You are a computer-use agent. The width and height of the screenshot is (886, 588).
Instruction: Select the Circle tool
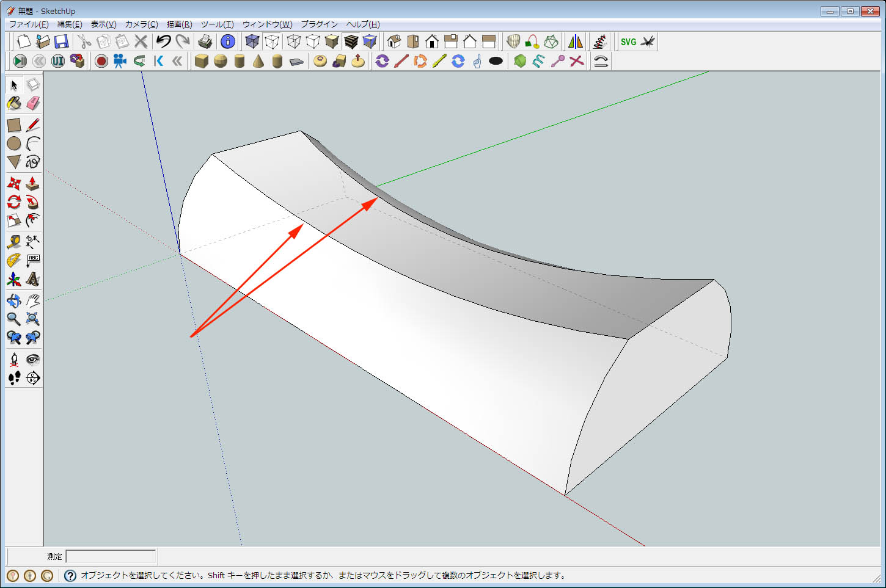coord(14,143)
